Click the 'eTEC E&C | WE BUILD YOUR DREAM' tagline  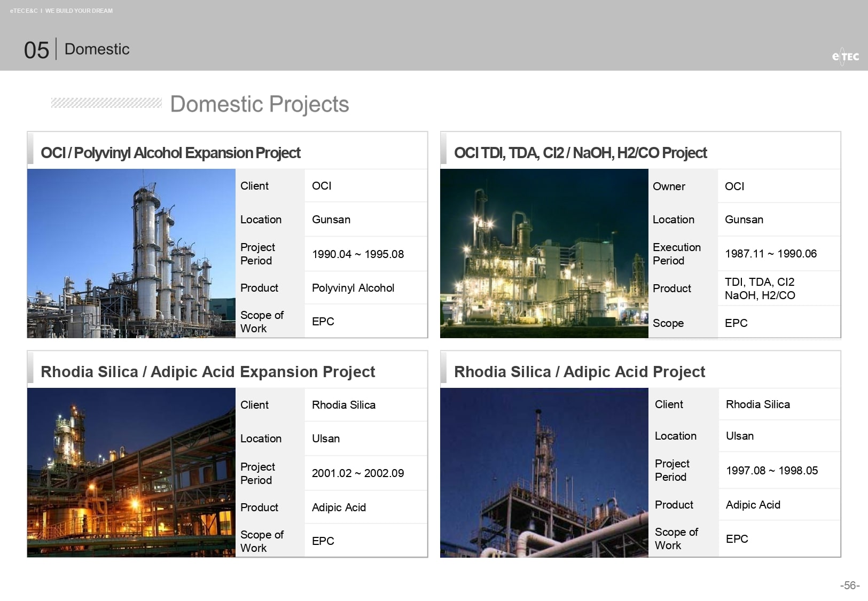pyautogui.click(x=61, y=11)
